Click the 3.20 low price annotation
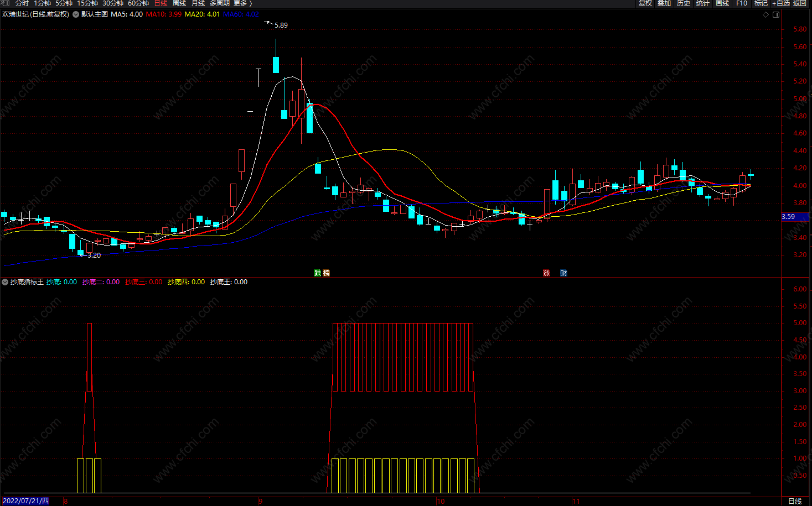This screenshot has width=812, height=506. tap(94, 255)
